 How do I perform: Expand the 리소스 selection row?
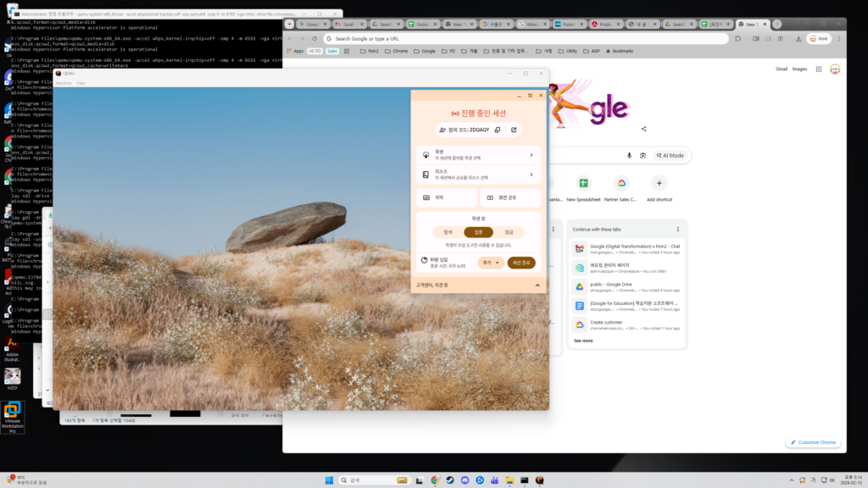pyautogui.click(x=479, y=175)
